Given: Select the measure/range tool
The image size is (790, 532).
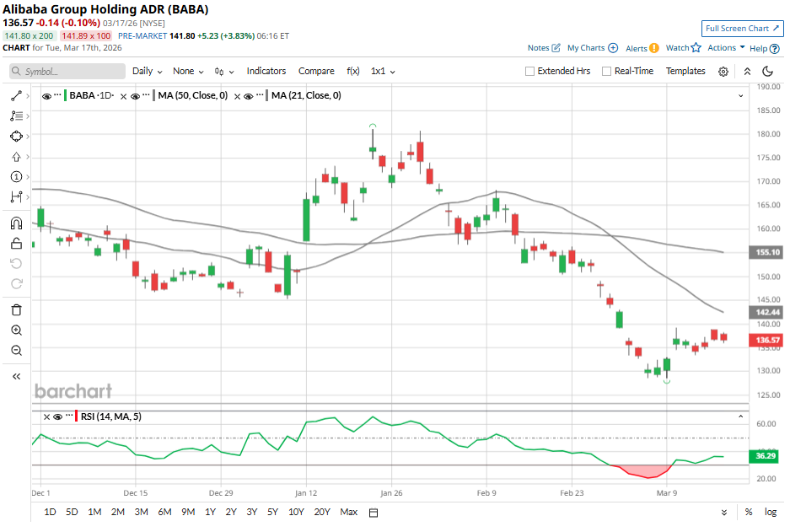Looking at the screenshot, I should pos(16,197).
